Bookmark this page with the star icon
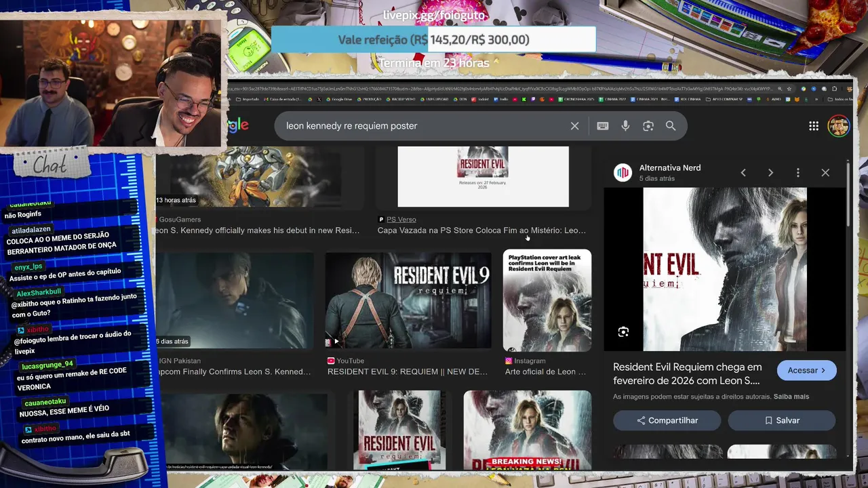The height and width of the screenshot is (488, 868). tap(789, 89)
